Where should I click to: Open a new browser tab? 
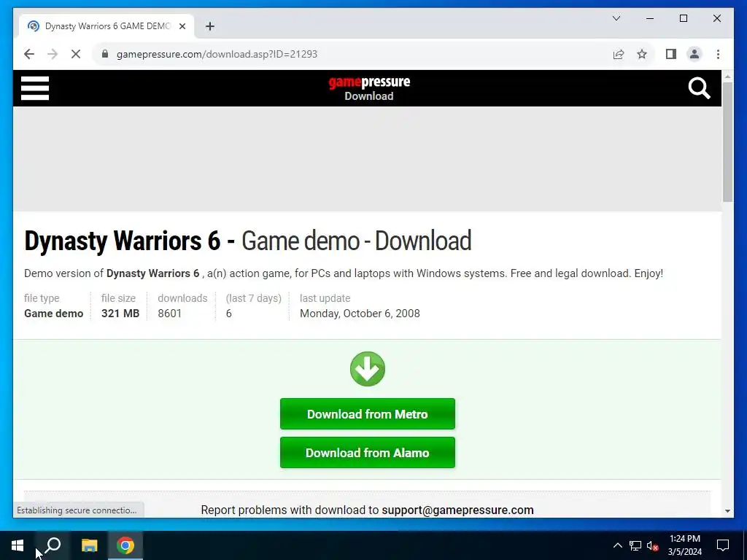coord(209,26)
